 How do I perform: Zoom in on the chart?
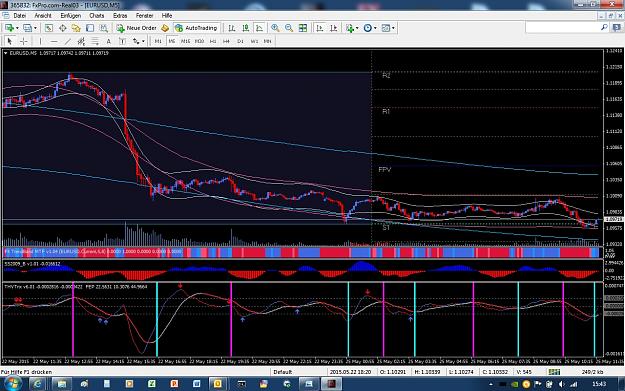(x=275, y=28)
